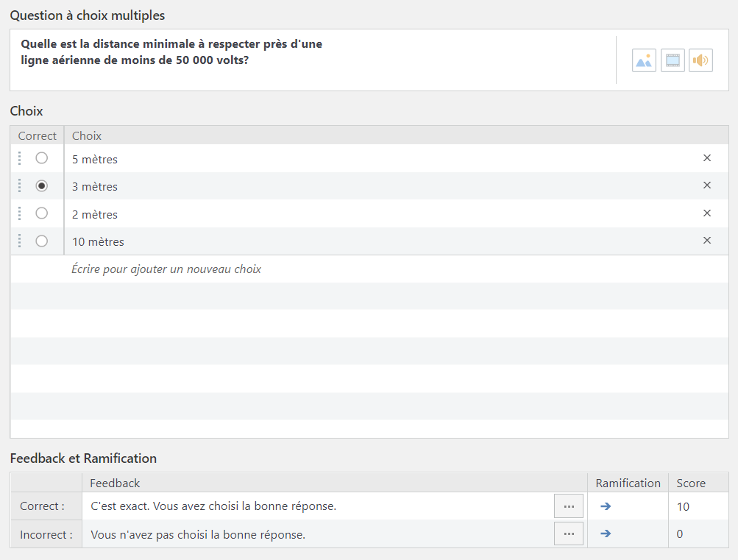This screenshot has width=738, height=560.
Task: Set '10 mètres' as the correct choice
Action: [x=42, y=241]
